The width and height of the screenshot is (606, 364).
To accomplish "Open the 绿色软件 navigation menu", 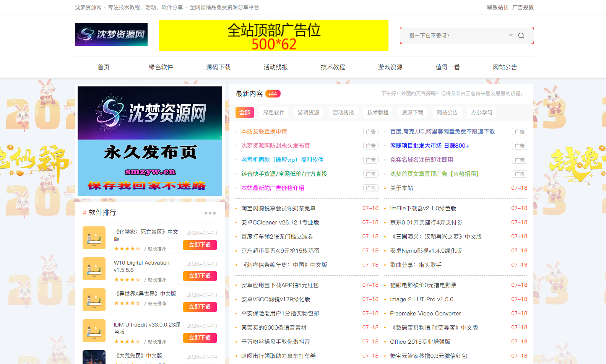I will point(161,67).
